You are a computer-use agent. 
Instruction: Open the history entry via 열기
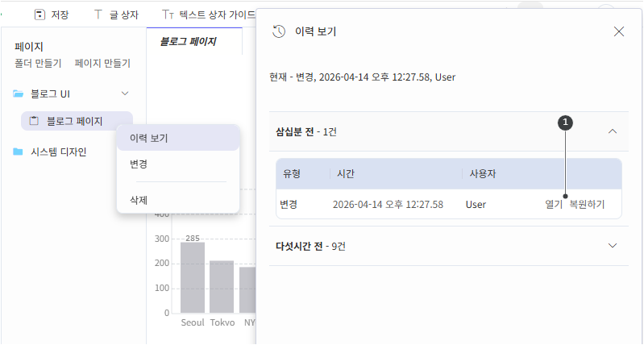[x=553, y=205]
